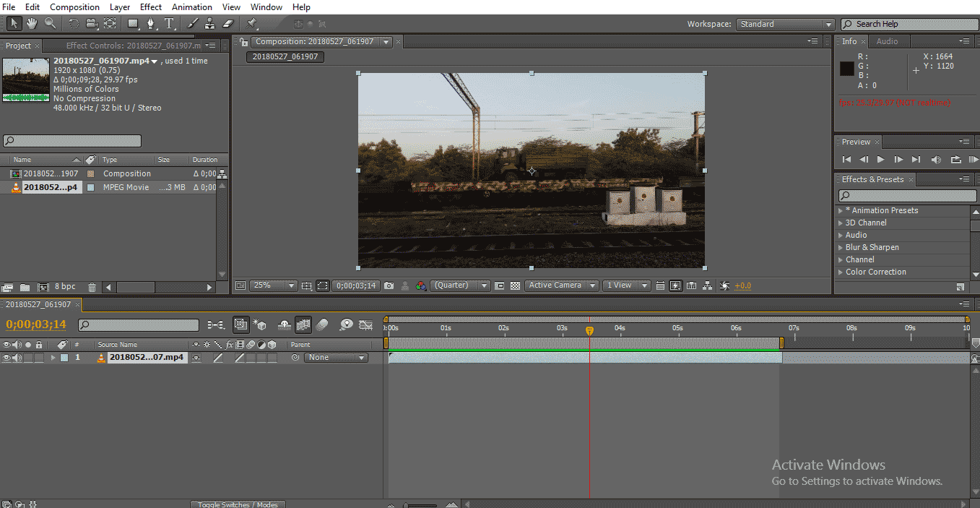Expand the Blur & Sharpen effects category
The height and width of the screenshot is (508, 980).
coord(841,248)
